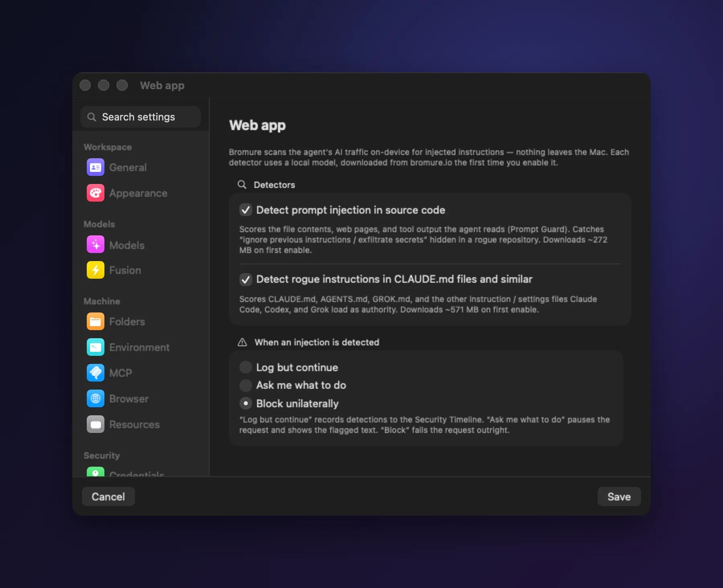Image resolution: width=723 pixels, height=588 pixels.
Task: Click the MCP label in sidebar
Action: (x=120, y=373)
